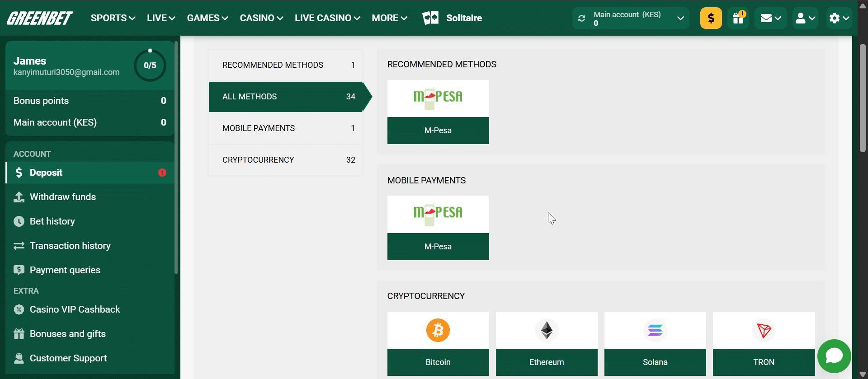Open the envelope messages icon
Image resolution: width=868 pixels, height=379 pixels.
[x=766, y=18]
